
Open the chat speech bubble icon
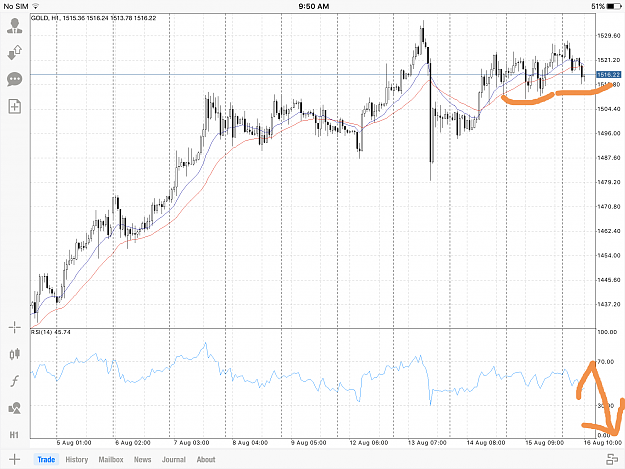click(x=15, y=79)
